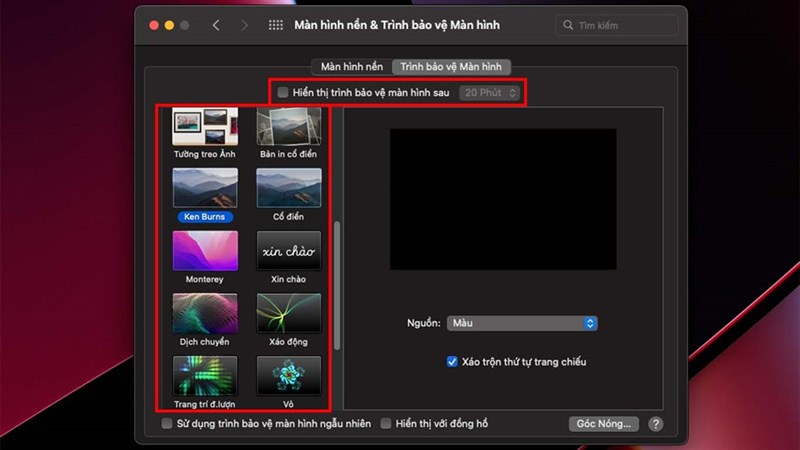Switch to the Màn hình nền tab
This screenshot has width=800, height=450.
[352, 67]
